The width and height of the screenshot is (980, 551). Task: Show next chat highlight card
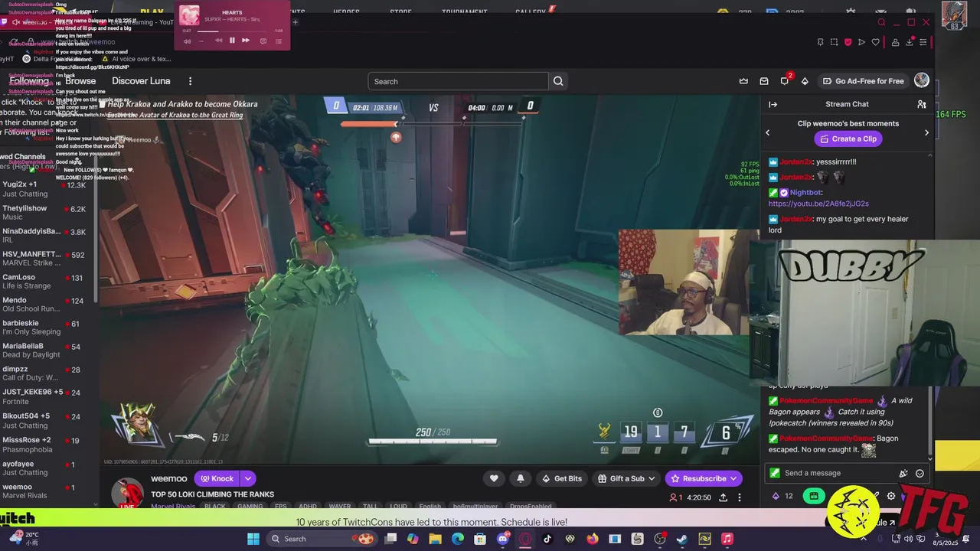point(926,132)
